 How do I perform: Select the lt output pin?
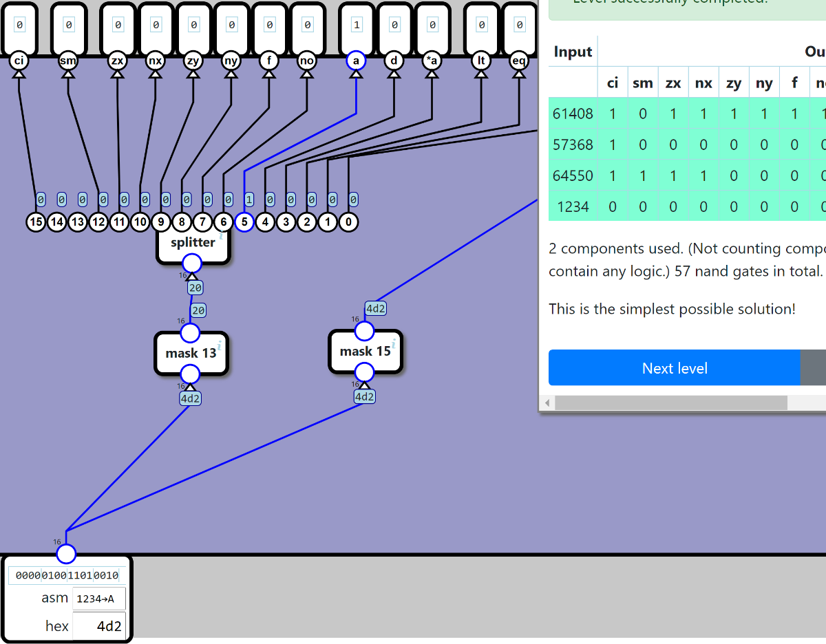(481, 61)
